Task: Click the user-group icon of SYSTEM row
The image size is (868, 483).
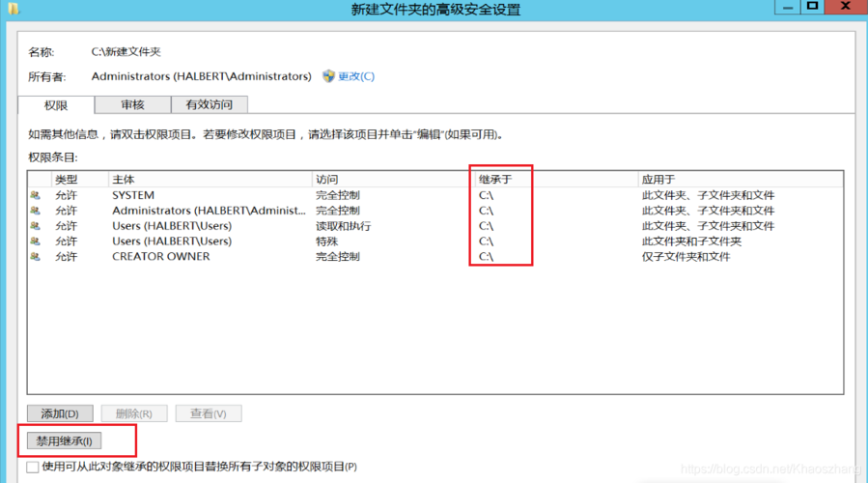Action: point(36,195)
